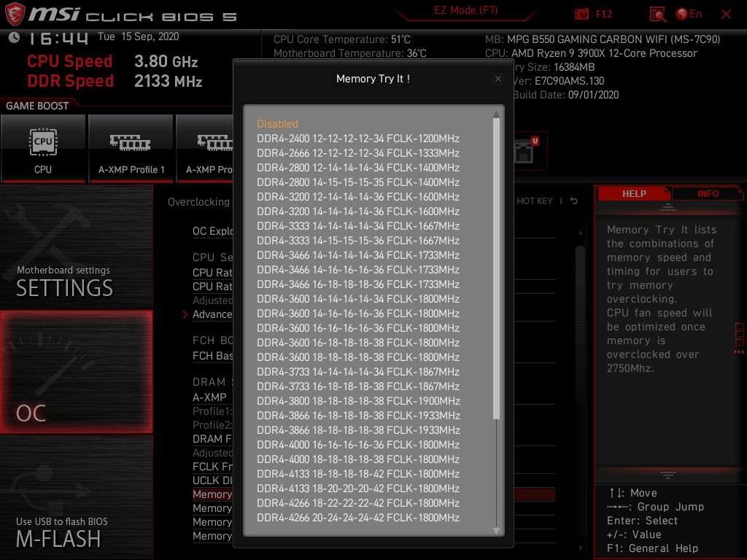Select DDR4-3200 12-14-14-14-36 FCLK-1600MHz
The image size is (747, 560).
click(357, 197)
